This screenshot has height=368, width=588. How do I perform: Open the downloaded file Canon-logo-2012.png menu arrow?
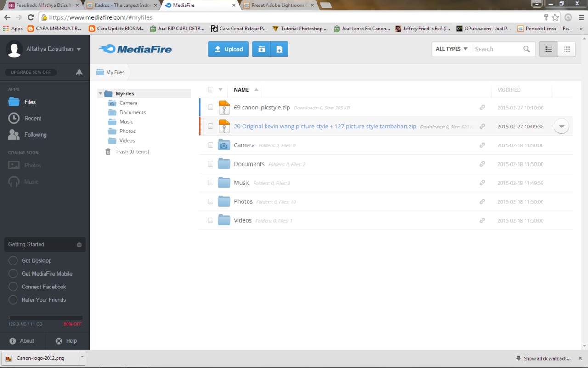[82, 357]
